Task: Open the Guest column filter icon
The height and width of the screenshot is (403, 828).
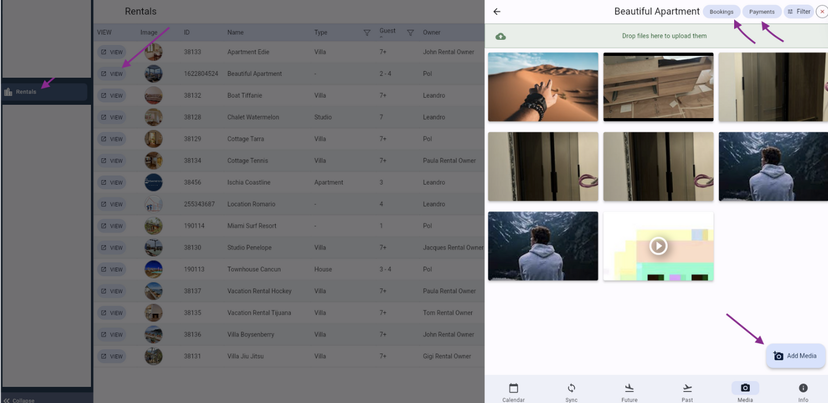Action: [410, 33]
